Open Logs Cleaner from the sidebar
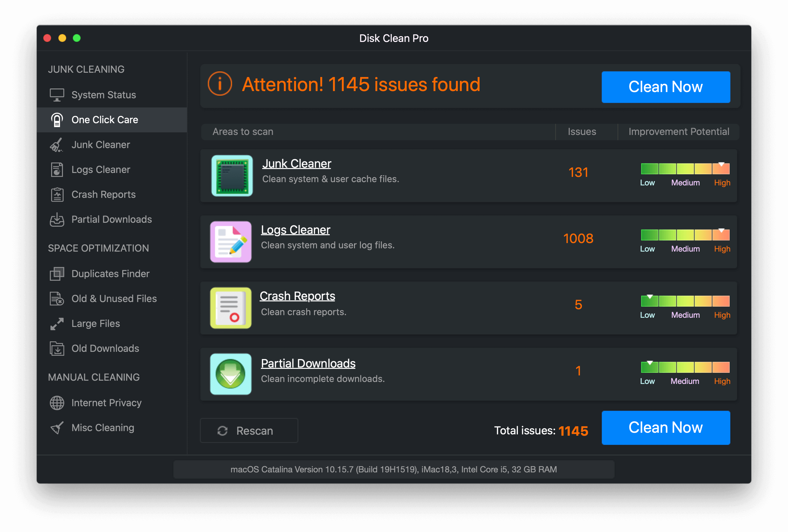The width and height of the screenshot is (788, 532). [112, 170]
